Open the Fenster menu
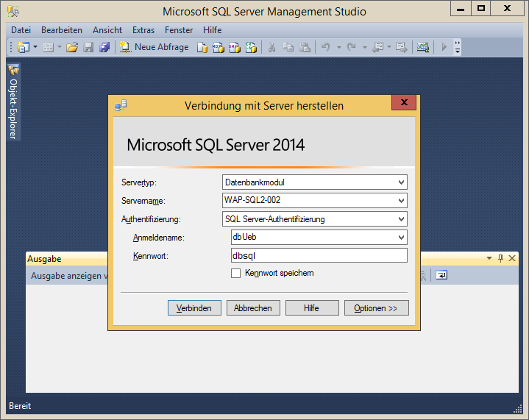The width and height of the screenshot is (529, 420). [179, 30]
